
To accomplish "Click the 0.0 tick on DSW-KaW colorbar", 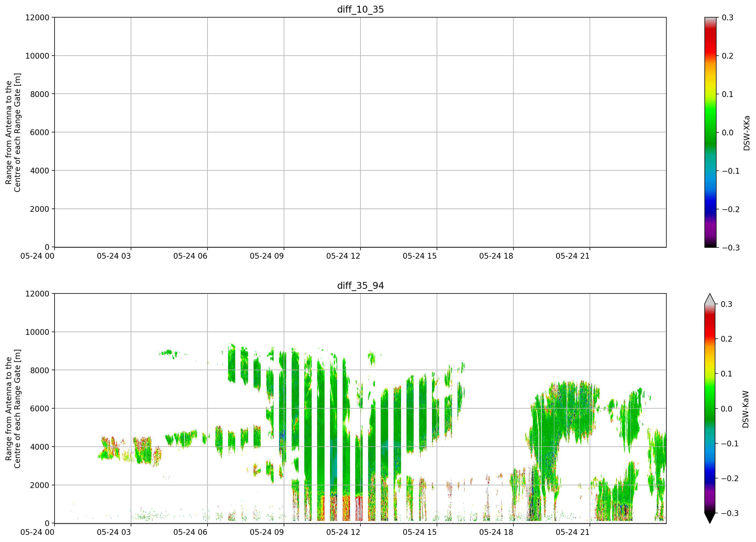I will (x=727, y=409).
